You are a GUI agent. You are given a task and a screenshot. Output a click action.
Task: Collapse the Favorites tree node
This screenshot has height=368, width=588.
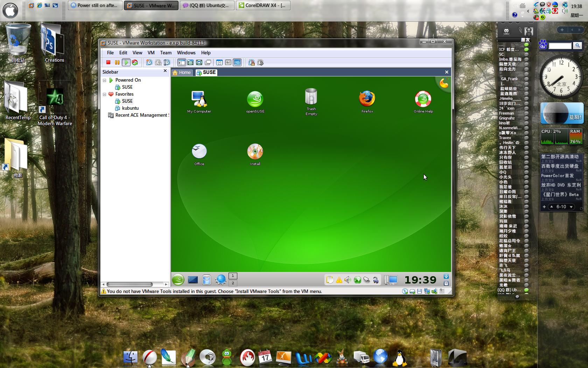[104, 94]
